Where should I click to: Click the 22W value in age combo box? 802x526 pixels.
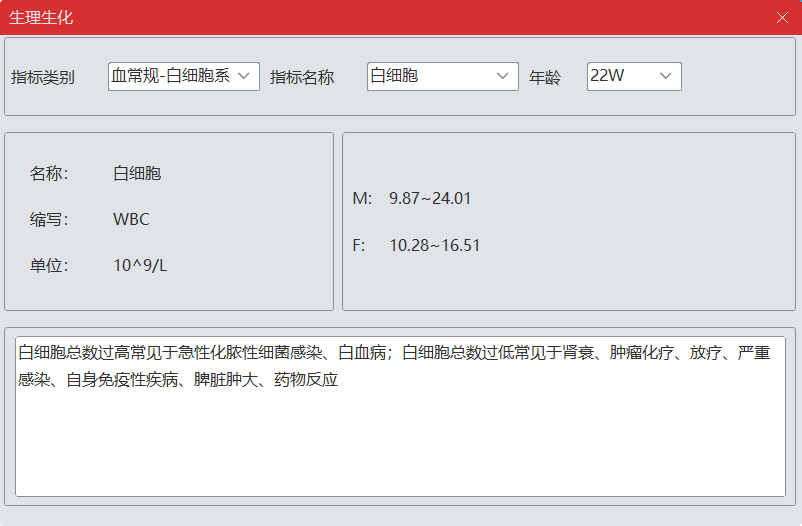coord(608,76)
